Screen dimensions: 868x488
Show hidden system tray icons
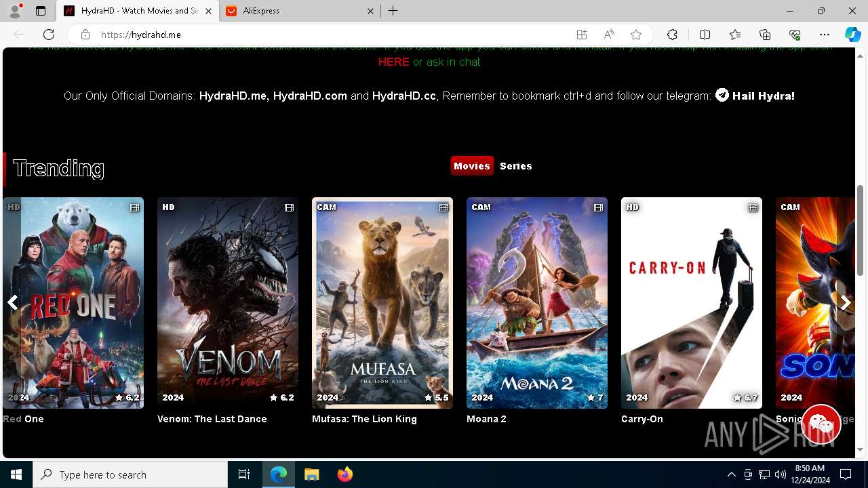[x=731, y=474]
